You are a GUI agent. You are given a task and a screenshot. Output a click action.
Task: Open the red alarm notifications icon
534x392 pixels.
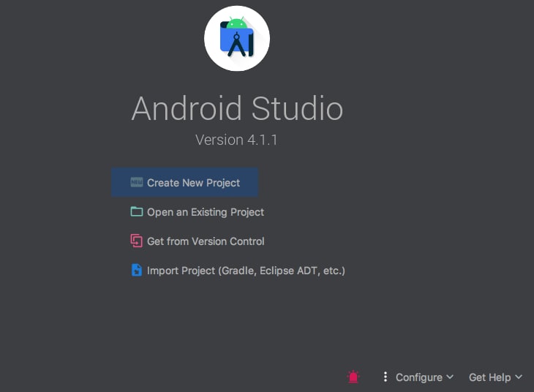point(353,377)
